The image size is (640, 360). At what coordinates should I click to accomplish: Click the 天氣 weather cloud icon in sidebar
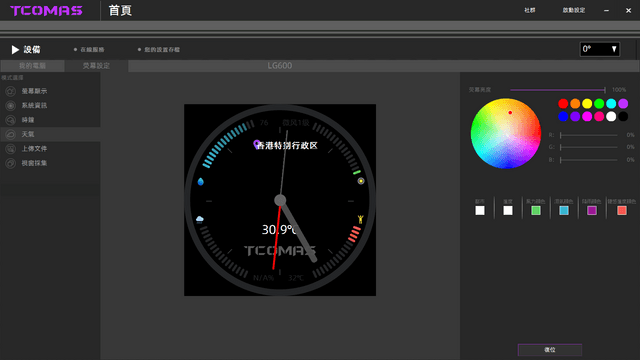click(11, 134)
